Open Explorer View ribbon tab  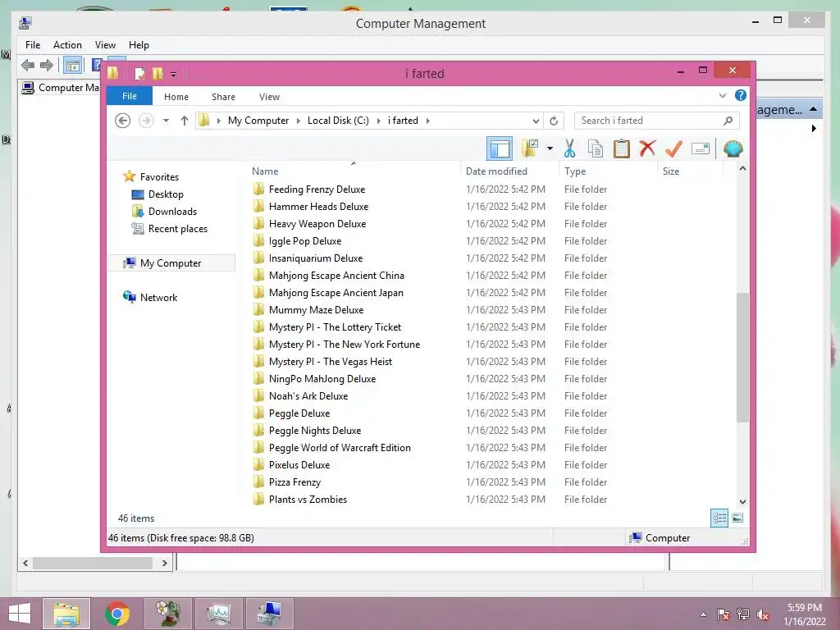point(269,97)
